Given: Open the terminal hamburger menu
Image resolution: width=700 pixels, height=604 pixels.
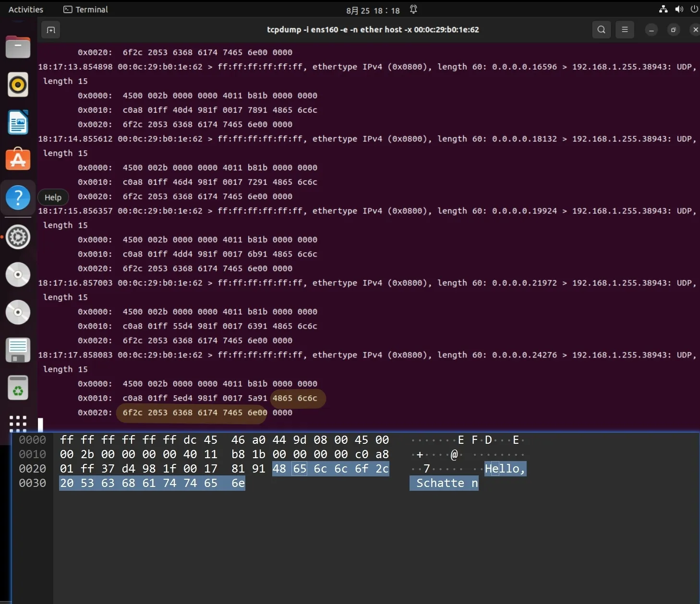Looking at the screenshot, I should click(625, 30).
